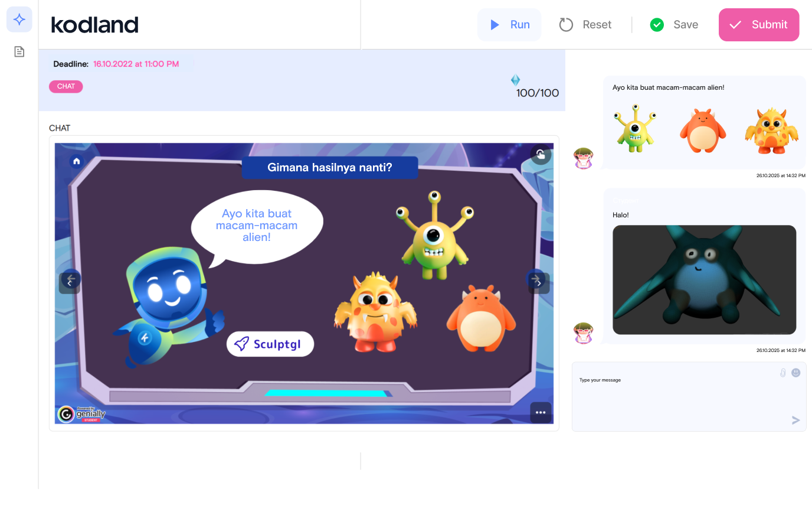
Task: Click the Reset button
Action: [585, 25]
